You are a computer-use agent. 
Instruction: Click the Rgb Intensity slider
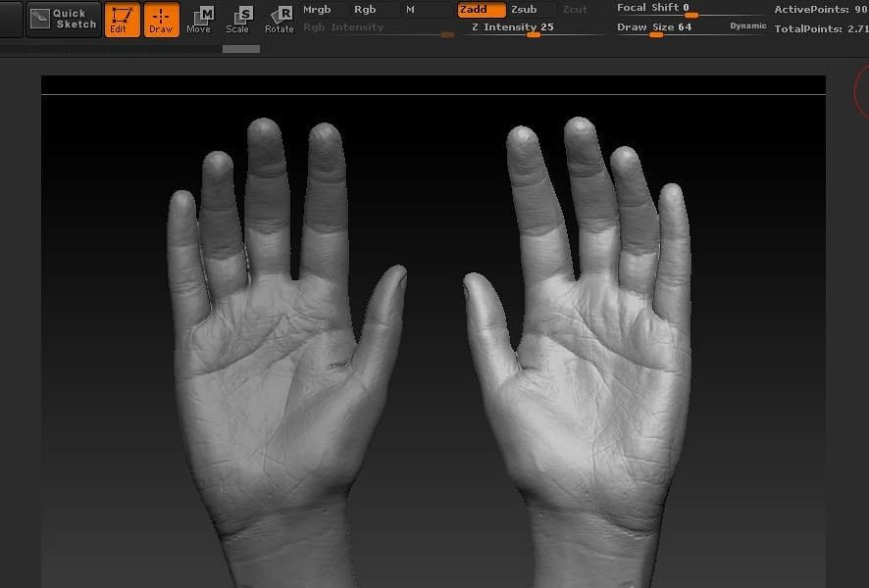(x=378, y=28)
